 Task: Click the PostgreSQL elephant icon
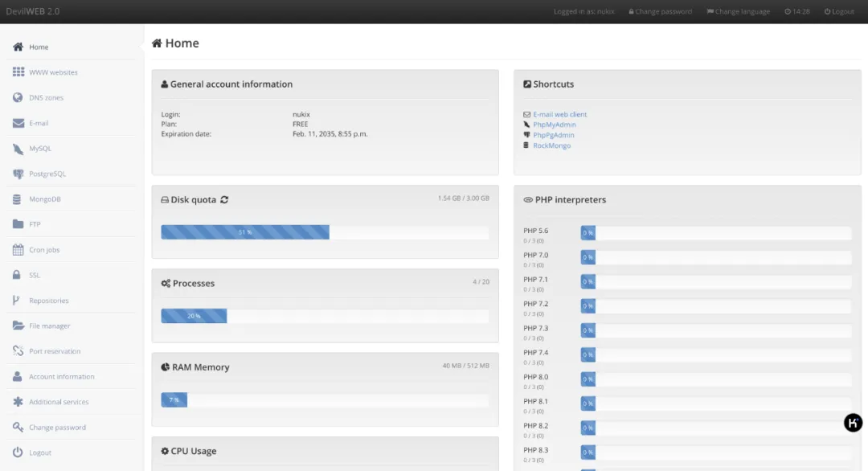(18, 174)
